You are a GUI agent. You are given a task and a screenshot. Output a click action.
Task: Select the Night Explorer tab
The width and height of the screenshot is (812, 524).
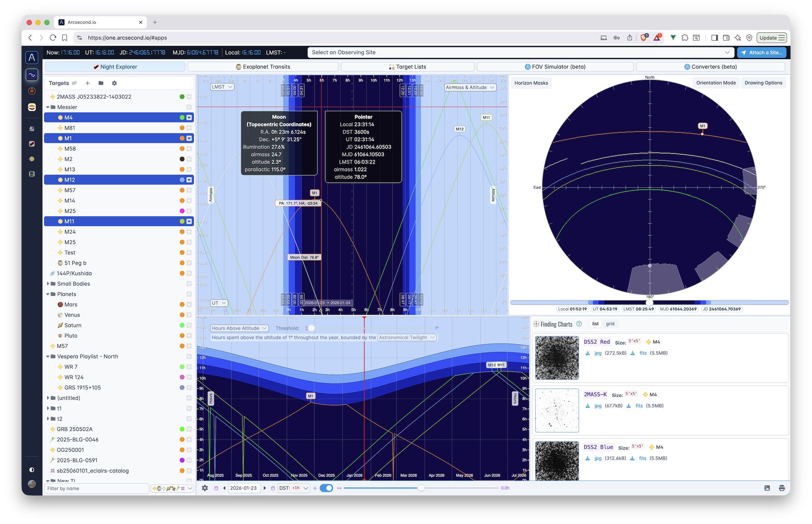[x=115, y=67]
